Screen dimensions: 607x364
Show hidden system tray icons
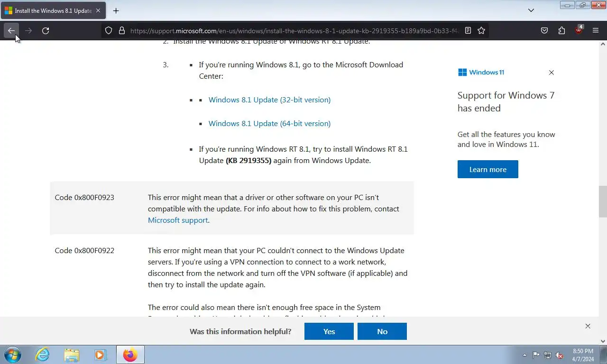524,355
